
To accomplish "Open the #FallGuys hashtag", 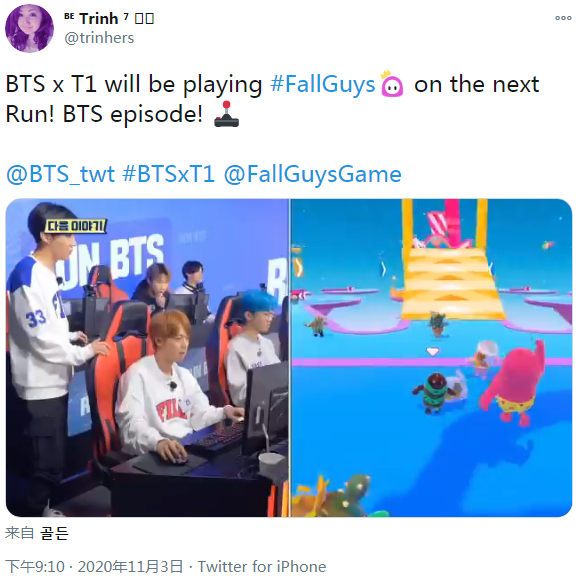I will [322, 84].
